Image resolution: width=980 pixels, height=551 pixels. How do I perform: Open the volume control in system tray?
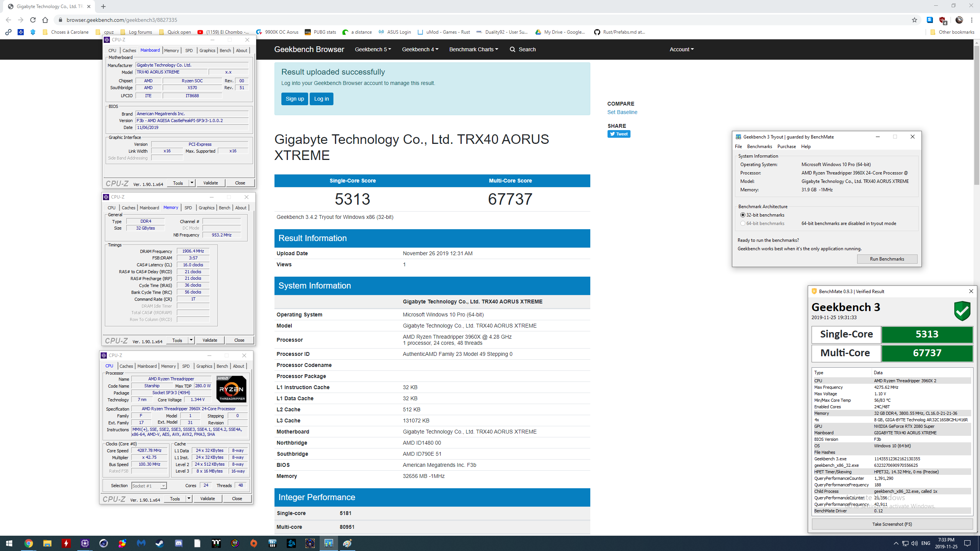[x=915, y=543]
